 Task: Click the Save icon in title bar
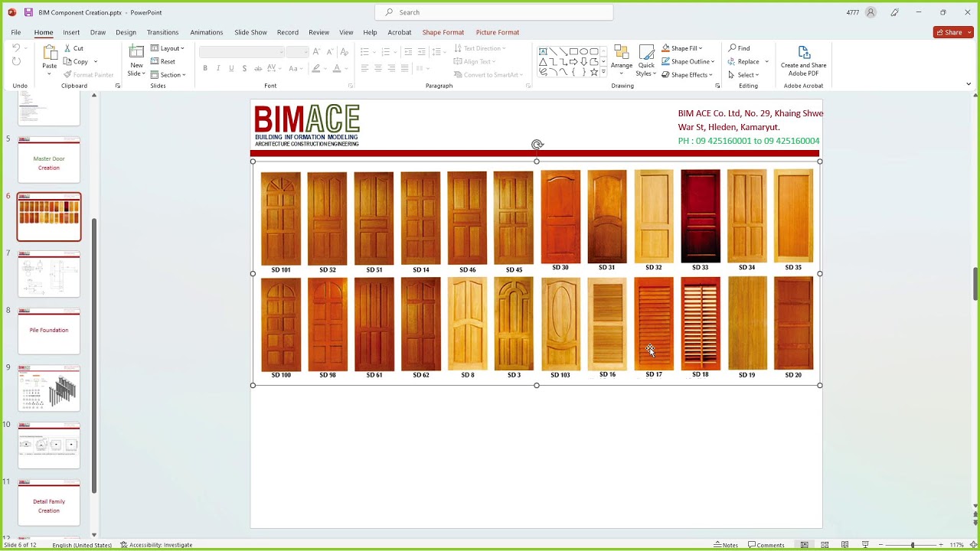pyautogui.click(x=28, y=12)
